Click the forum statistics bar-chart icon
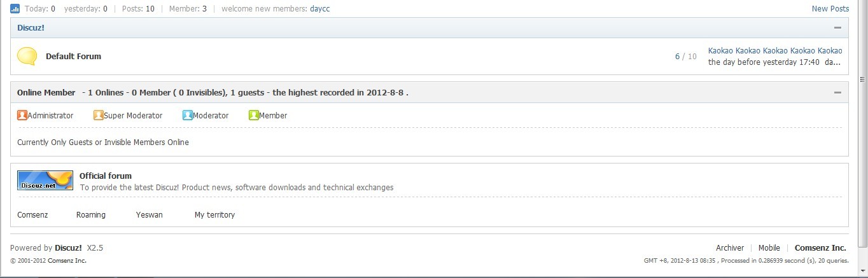This screenshot has width=868, height=278. [x=15, y=9]
